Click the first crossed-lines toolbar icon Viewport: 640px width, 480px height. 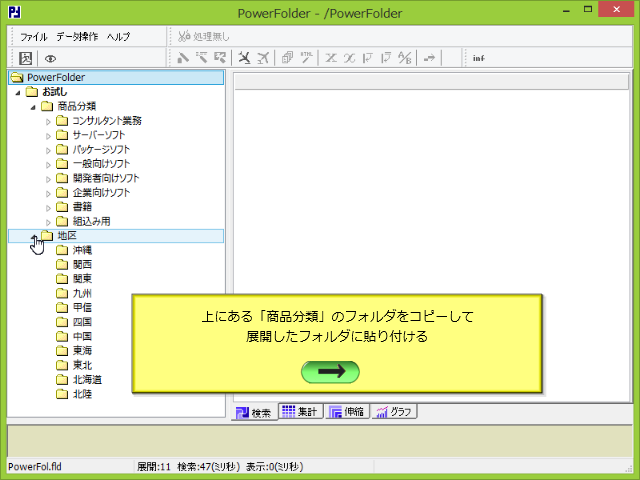331,58
